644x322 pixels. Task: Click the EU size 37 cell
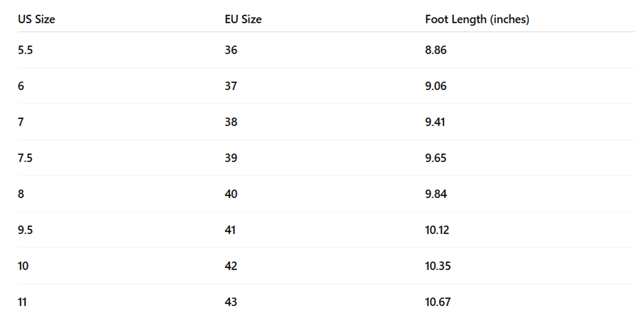231,86
